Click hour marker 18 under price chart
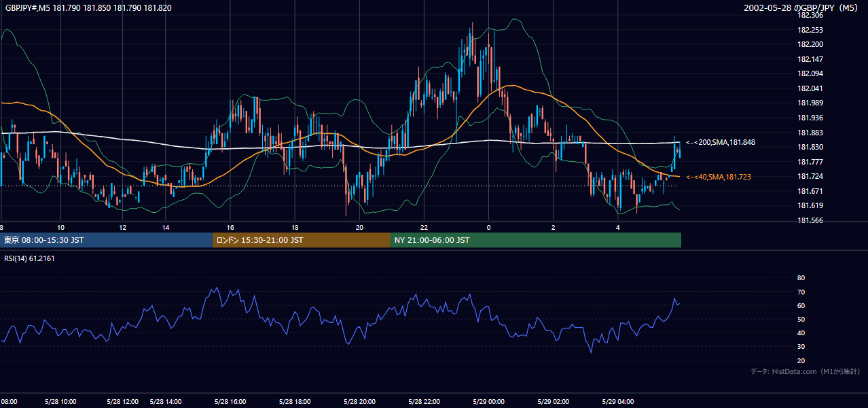The height and width of the screenshot is (408, 868). click(295, 227)
